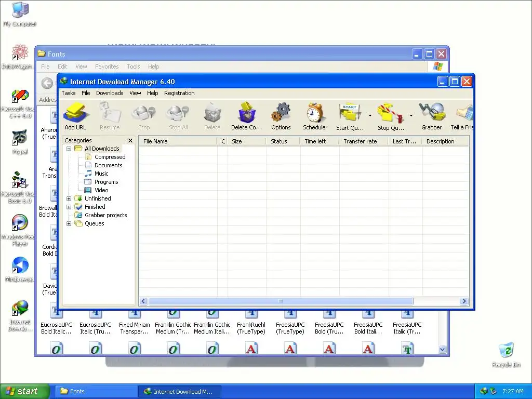
Task: Expand the Unfinished tree node
Action: pos(69,198)
